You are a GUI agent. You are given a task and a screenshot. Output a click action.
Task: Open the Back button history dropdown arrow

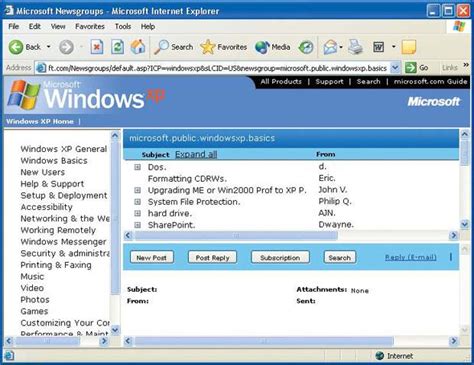tap(49, 47)
